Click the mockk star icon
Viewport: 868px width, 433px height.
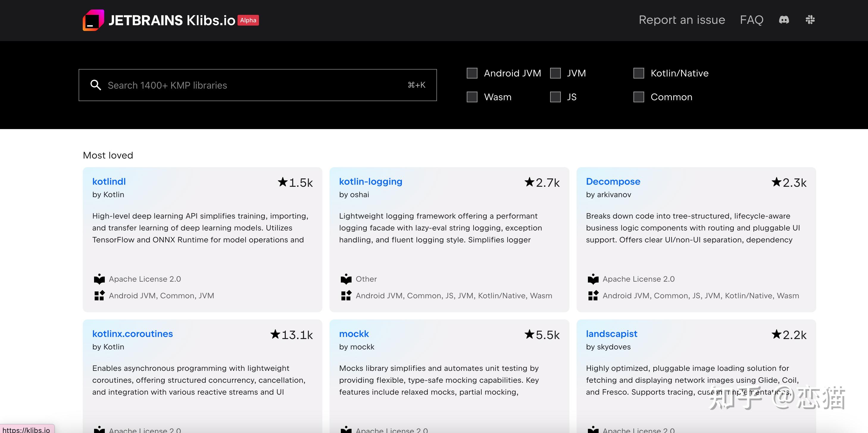(529, 334)
